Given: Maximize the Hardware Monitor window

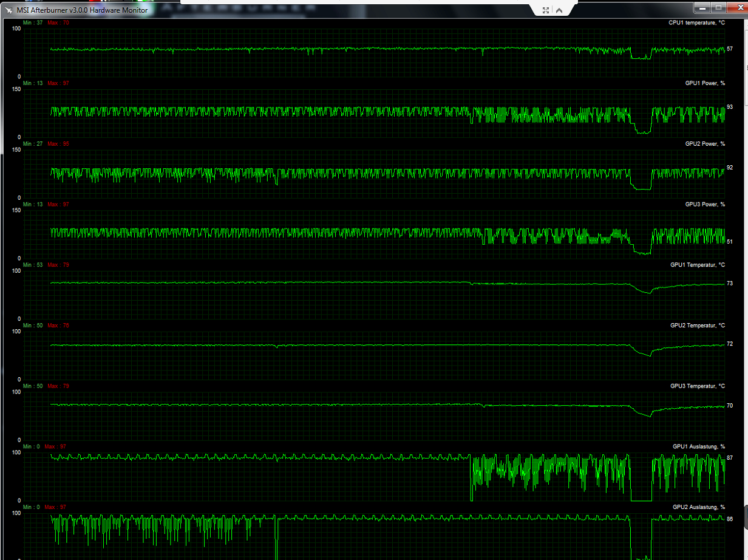Looking at the screenshot, I should [x=718, y=7].
